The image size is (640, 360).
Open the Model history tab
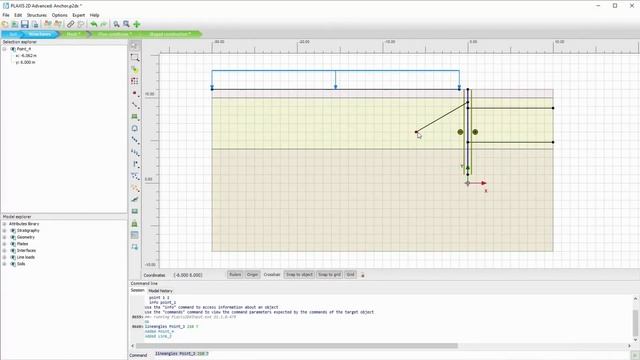[x=160, y=291]
